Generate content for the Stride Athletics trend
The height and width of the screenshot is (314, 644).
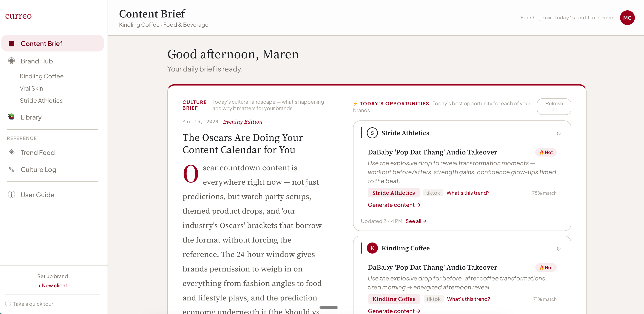(x=394, y=205)
